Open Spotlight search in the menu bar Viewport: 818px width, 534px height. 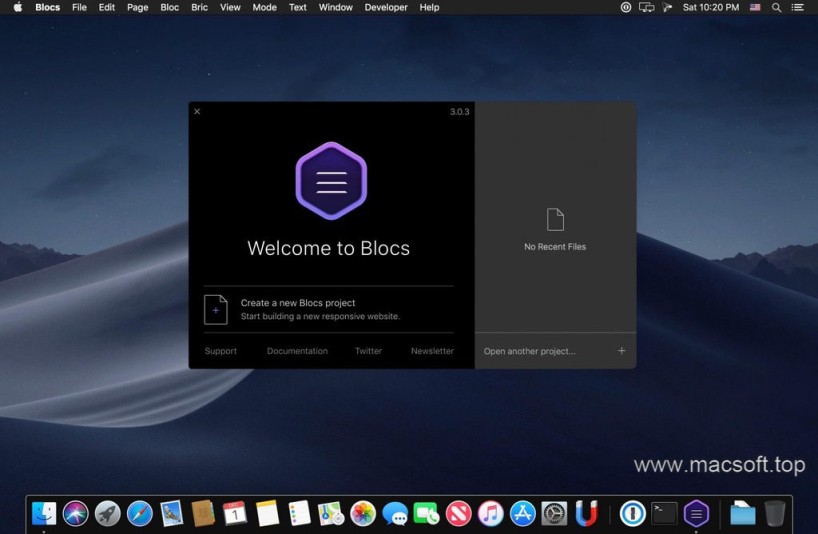coord(776,7)
